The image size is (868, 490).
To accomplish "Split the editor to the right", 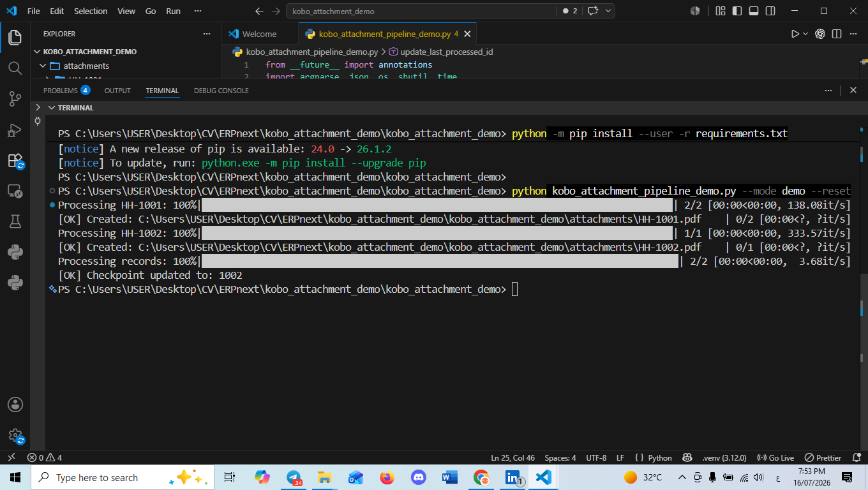I will pos(836,34).
